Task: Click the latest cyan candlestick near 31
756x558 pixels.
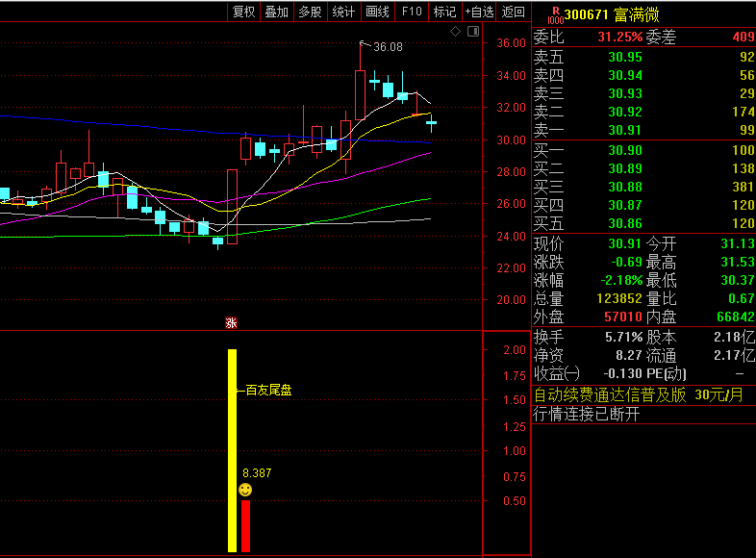Action: pyautogui.click(x=431, y=123)
